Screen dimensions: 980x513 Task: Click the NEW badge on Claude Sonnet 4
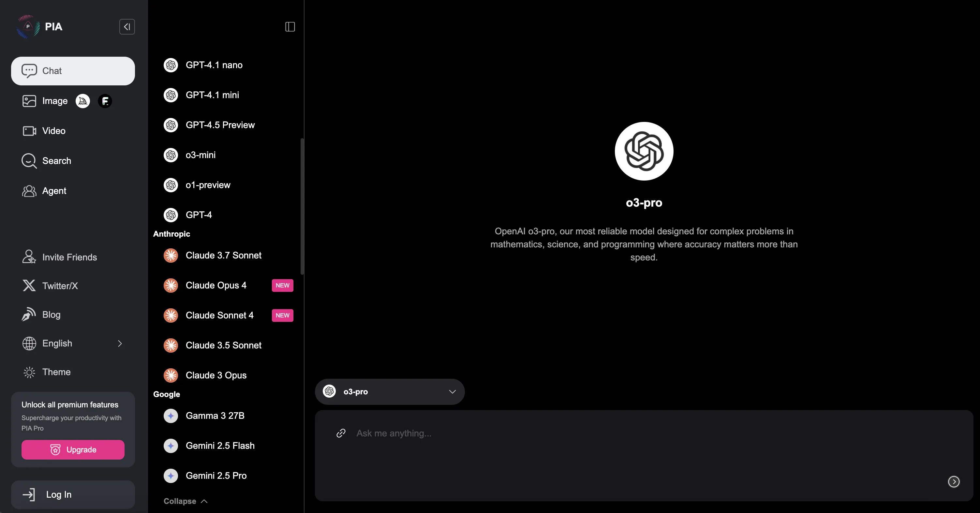point(282,315)
